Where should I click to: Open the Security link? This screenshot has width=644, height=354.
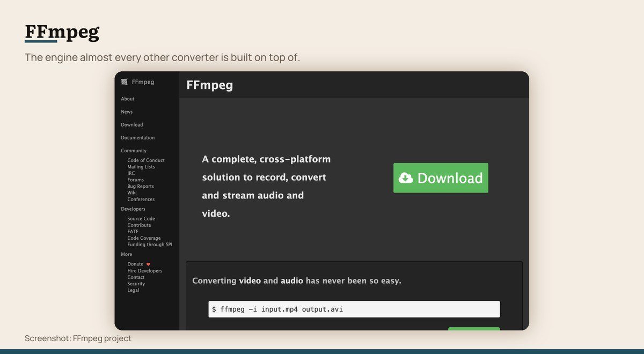(x=136, y=284)
